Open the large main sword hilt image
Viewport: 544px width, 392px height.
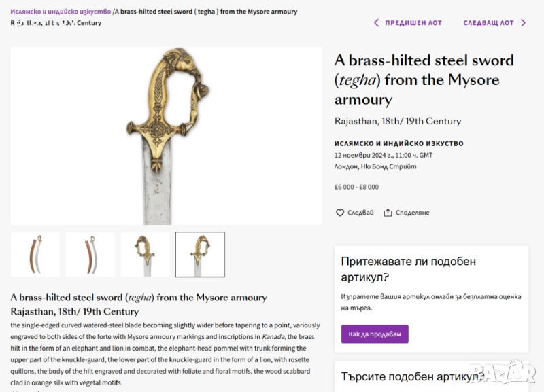coord(166,136)
